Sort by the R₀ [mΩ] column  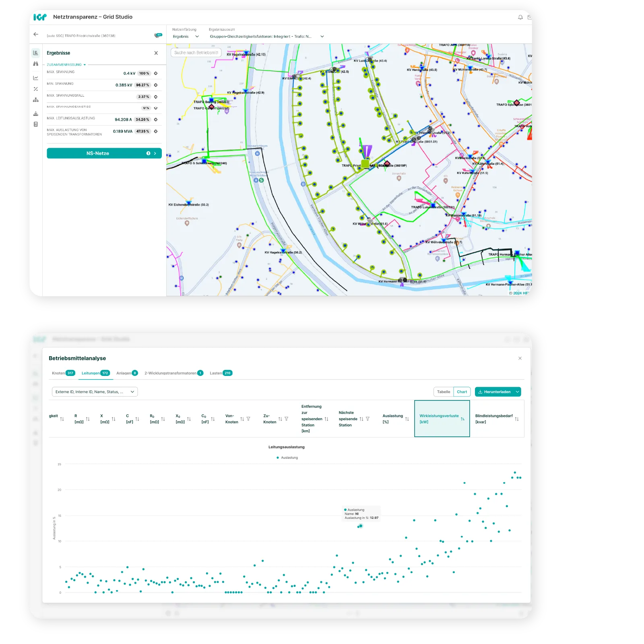pos(163,419)
